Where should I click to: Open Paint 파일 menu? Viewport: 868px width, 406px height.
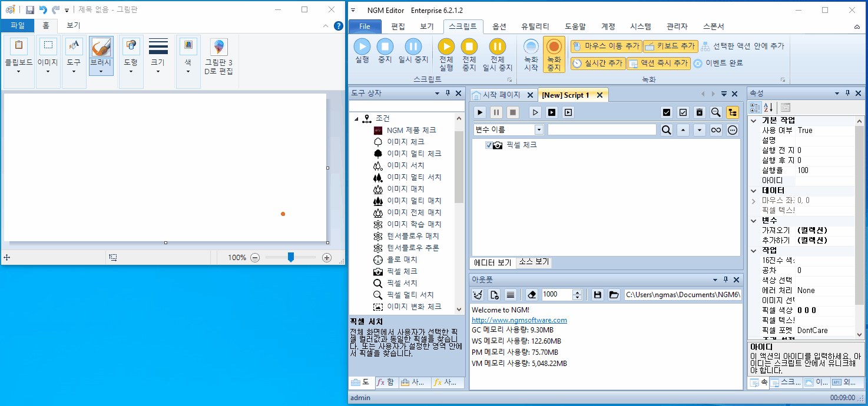pos(18,26)
